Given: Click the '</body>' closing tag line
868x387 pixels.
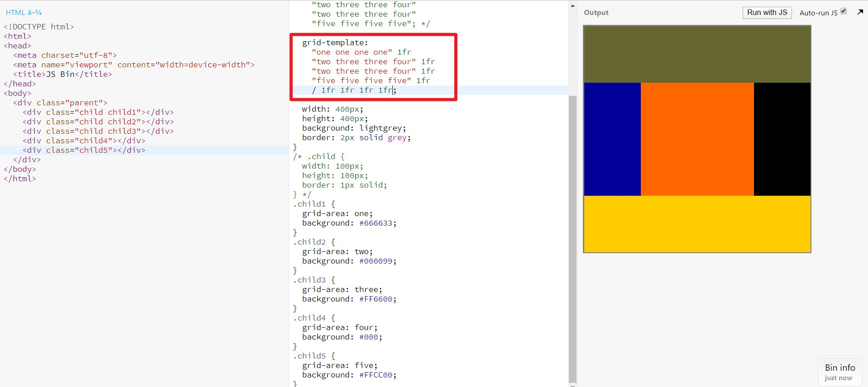Looking at the screenshot, I should [20, 169].
